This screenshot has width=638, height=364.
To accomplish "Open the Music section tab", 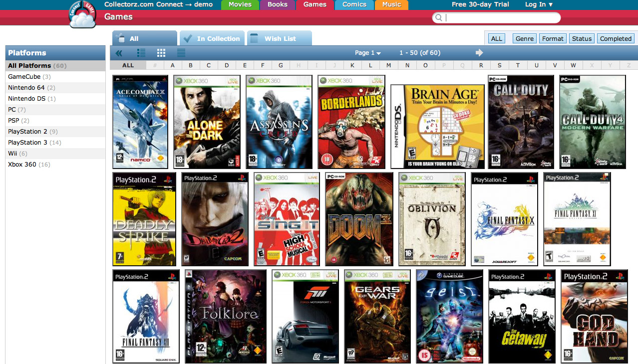I will [x=391, y=4].
